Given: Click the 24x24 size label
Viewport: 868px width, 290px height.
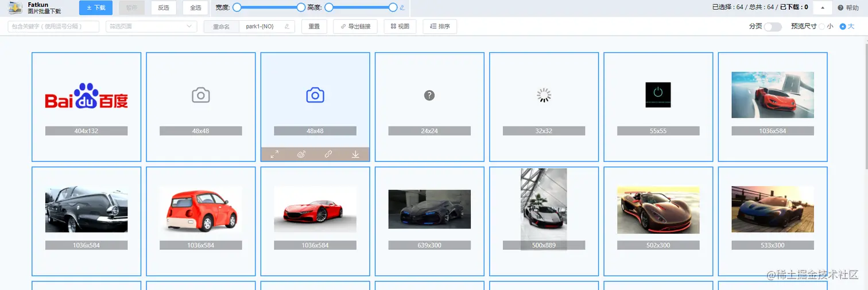Looking at the screenshot, I should click(x=429, y=131).
